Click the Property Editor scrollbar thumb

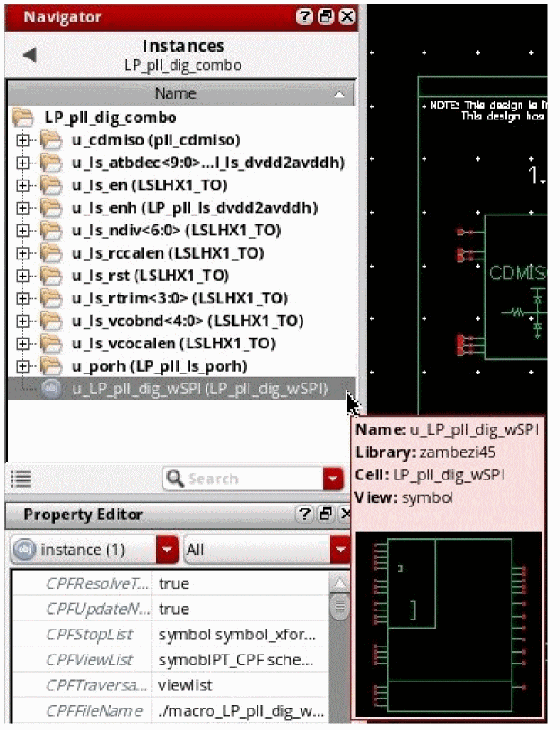339,607
